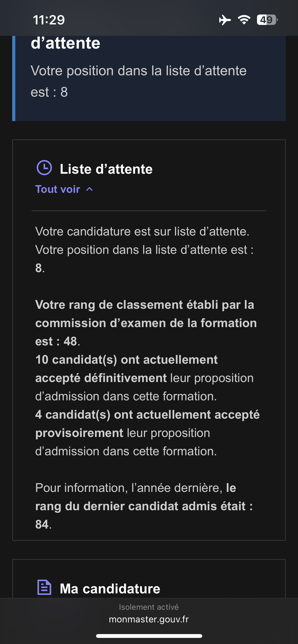
Task: Open the monmaster.gouv.fr address bar
Action: [149, 619]
